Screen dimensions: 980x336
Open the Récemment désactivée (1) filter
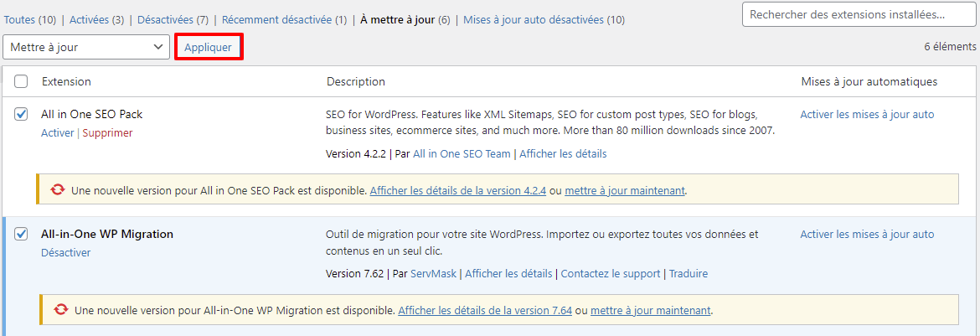(284, 20)
